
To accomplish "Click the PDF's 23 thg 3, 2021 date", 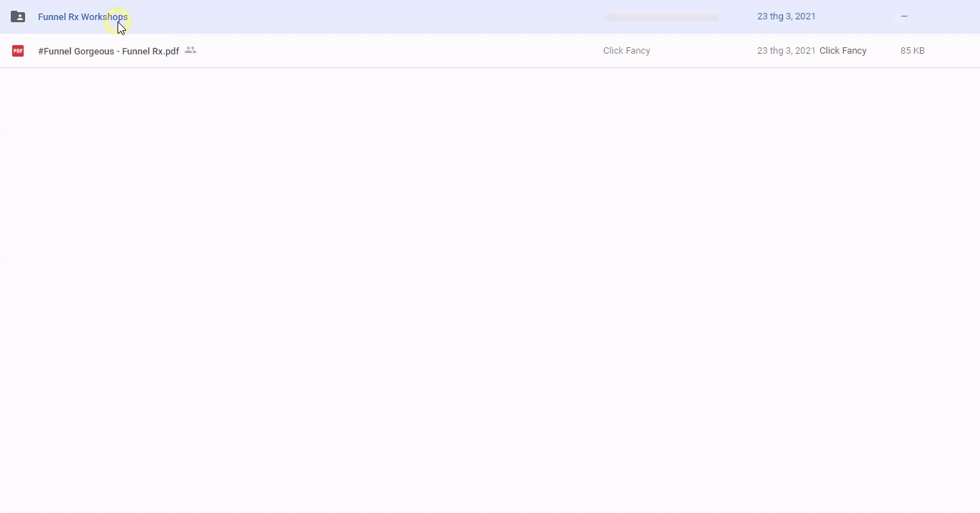I will click(x=786, y=51).
